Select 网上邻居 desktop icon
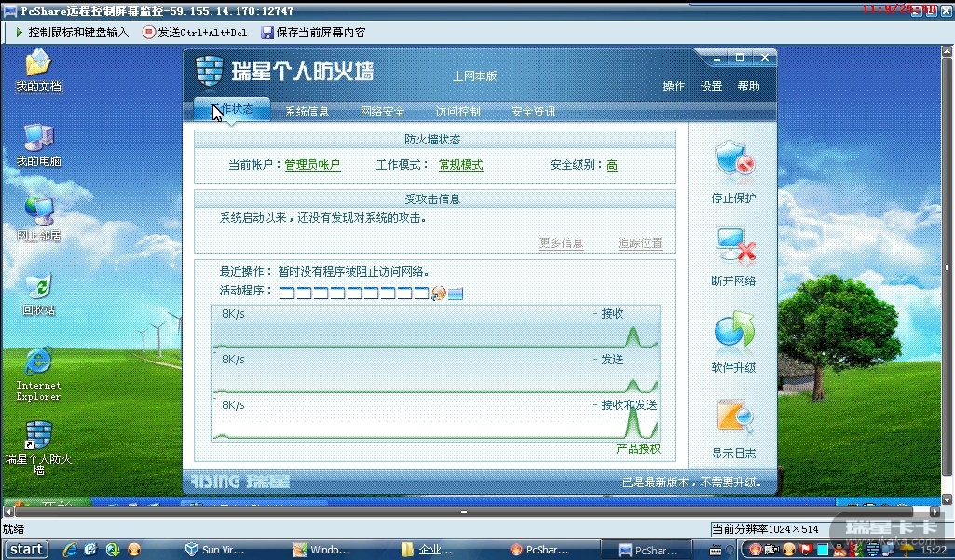 [x=38, y=219]
